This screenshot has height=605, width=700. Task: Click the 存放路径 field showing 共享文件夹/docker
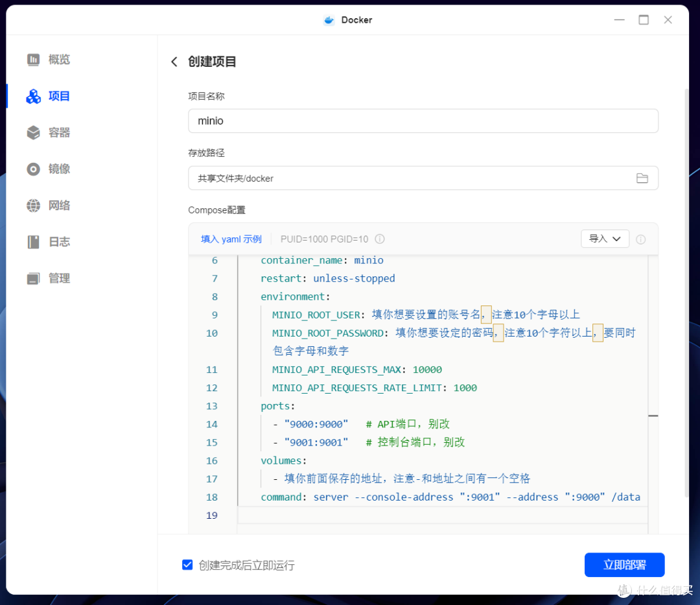pos(423,178)
